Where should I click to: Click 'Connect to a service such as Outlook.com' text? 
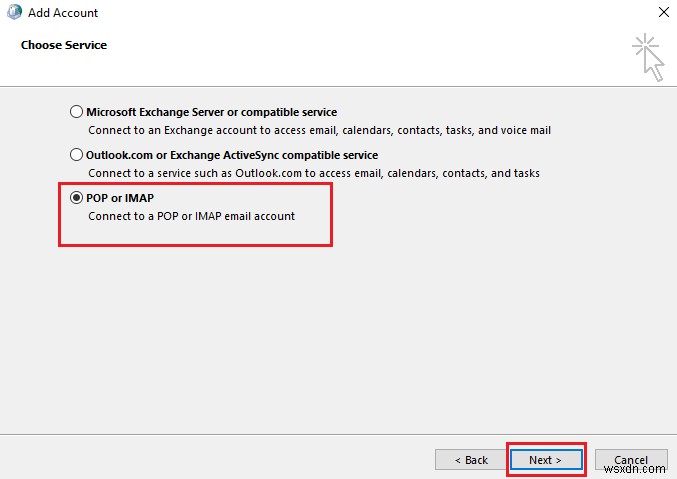pyautogui.click(x=314, y=173)
